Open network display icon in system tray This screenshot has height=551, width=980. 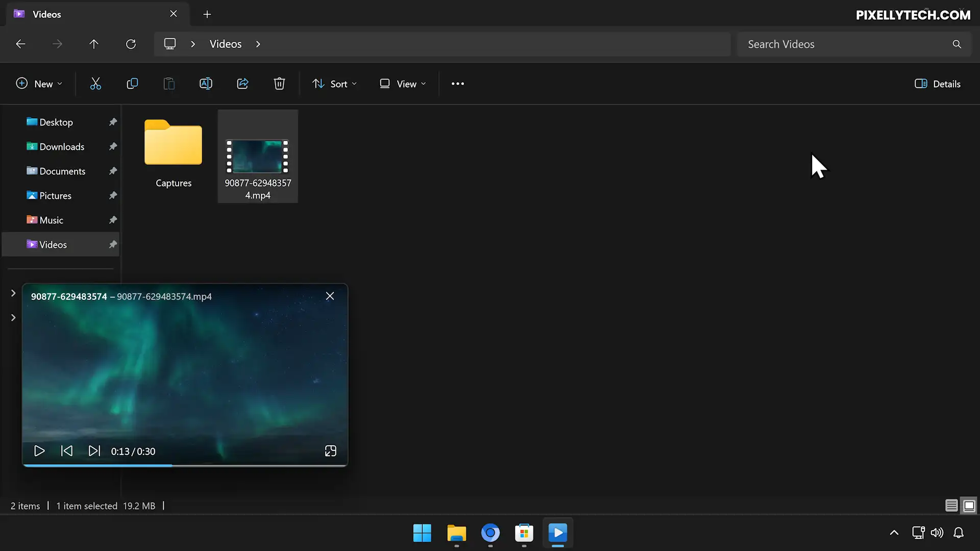click(918, 533)
